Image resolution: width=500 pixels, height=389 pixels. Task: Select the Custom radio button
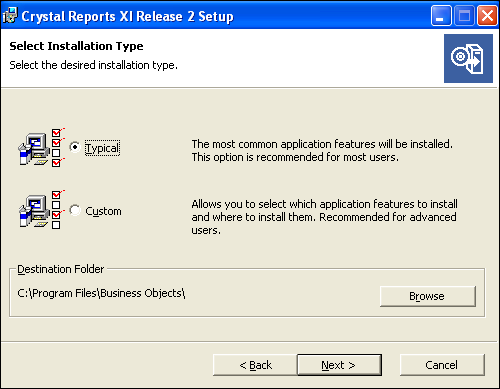tap(75, 210)
